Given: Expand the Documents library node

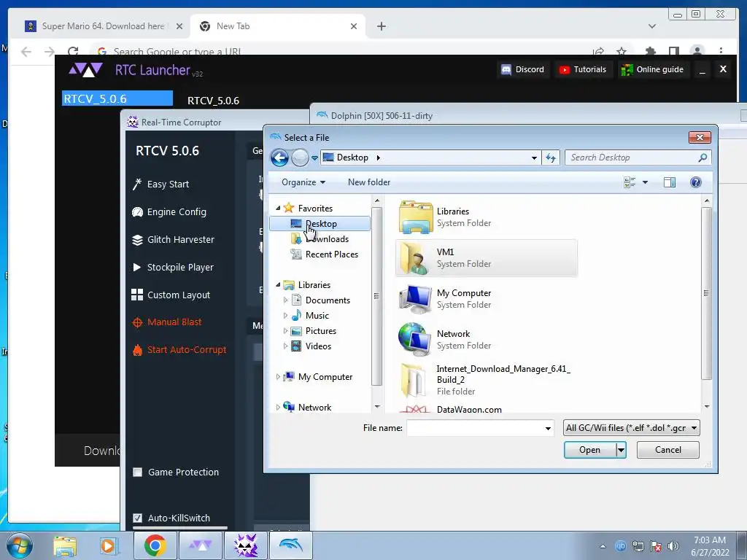Looking at the screenshot, I should [285, 300].
